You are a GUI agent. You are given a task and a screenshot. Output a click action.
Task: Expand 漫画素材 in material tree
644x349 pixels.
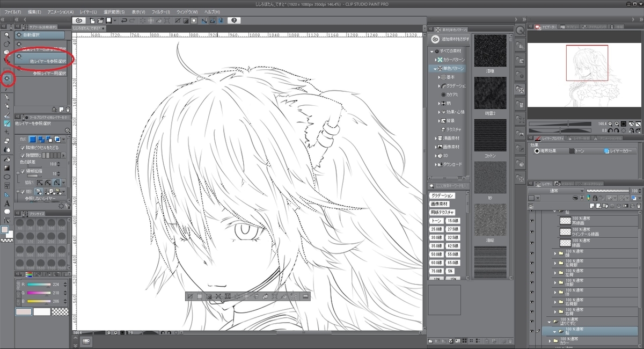pyautogui.click(x=435, y=138)
